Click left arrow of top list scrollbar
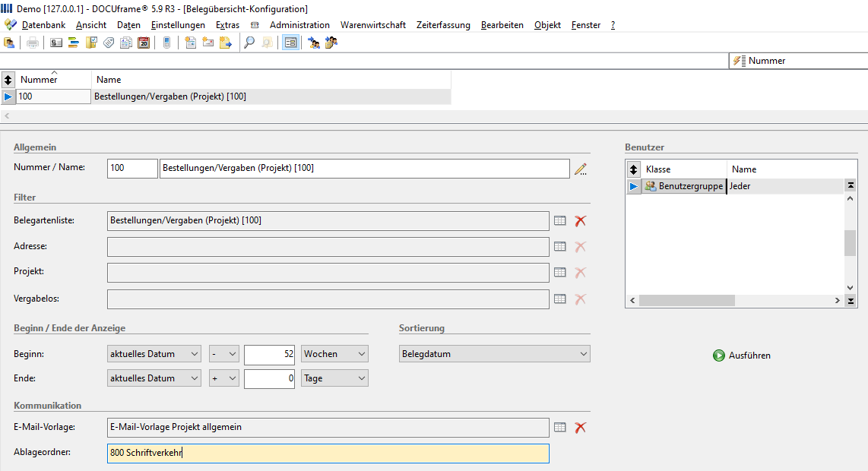Image resolution: width=868 pixels, height=471 pixels. [x=7, y=115]
